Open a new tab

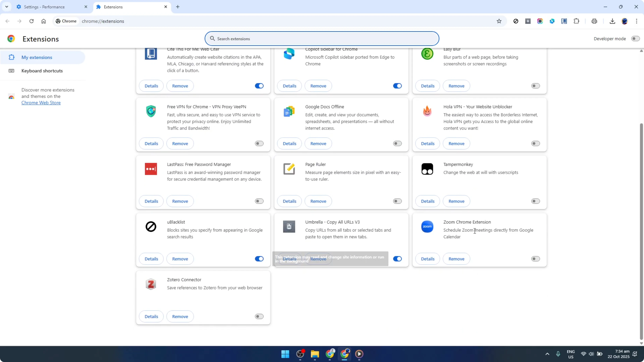178,7
